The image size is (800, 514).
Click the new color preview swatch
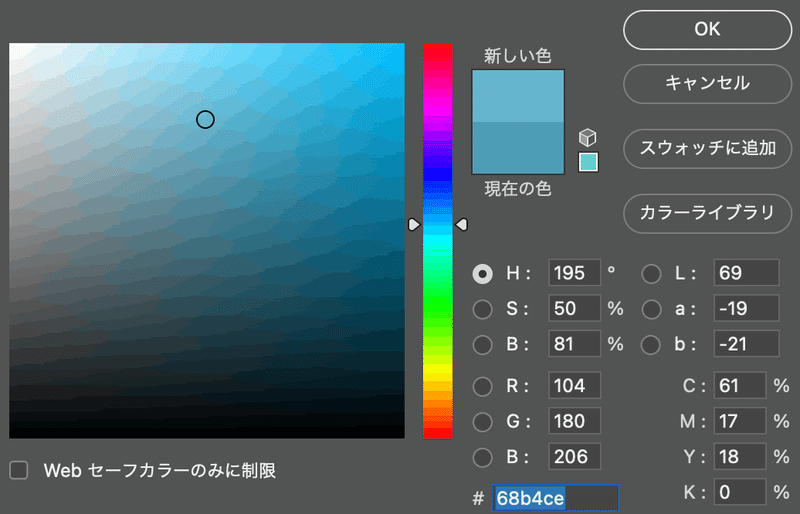pos(518,96)
